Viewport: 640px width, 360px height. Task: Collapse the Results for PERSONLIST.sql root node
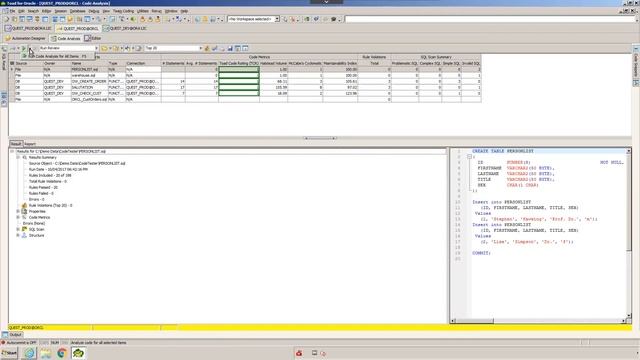point(12,151)
